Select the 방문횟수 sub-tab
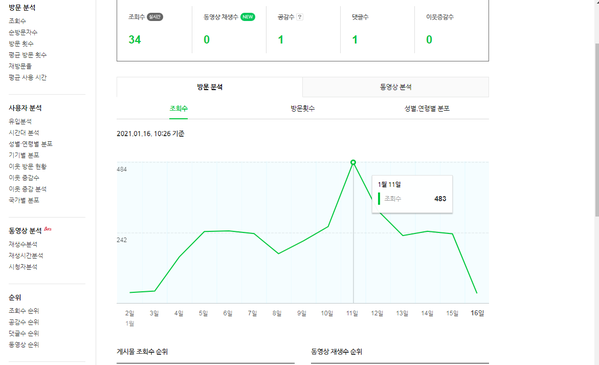This screenshot has width=599, height=365. click(303, 109)
